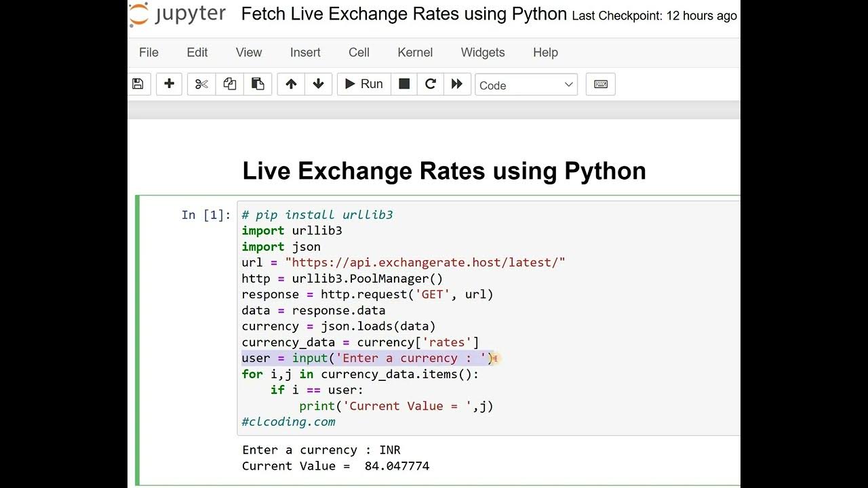Click the exchangerate.host URL string
This screenshot has width=868, height=488.
coord(425,262)
